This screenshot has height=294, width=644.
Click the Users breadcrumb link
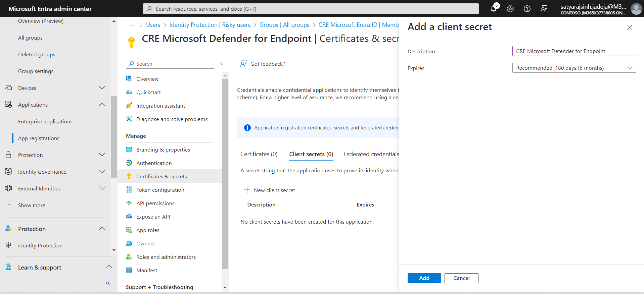153,25
